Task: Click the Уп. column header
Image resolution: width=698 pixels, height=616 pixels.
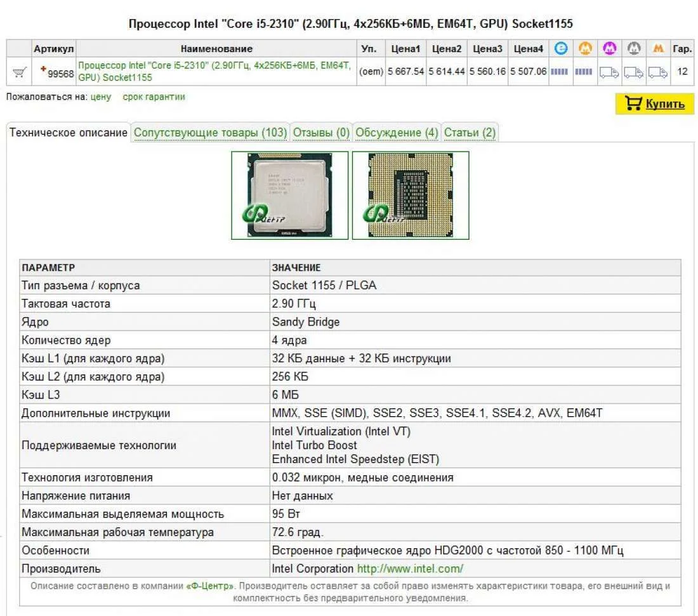Action: 369,49
